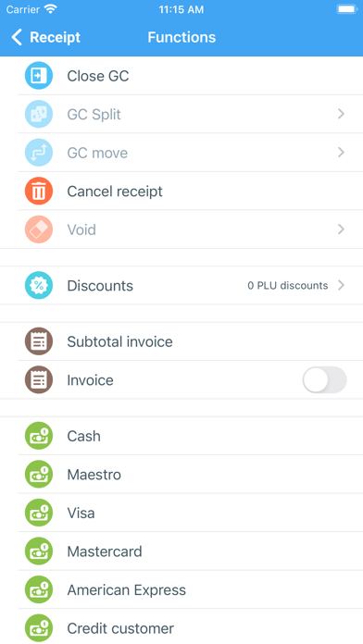Tap the Maestro payment icon
The width and height of the screenshot is (363, 644).
click(39, 475)
